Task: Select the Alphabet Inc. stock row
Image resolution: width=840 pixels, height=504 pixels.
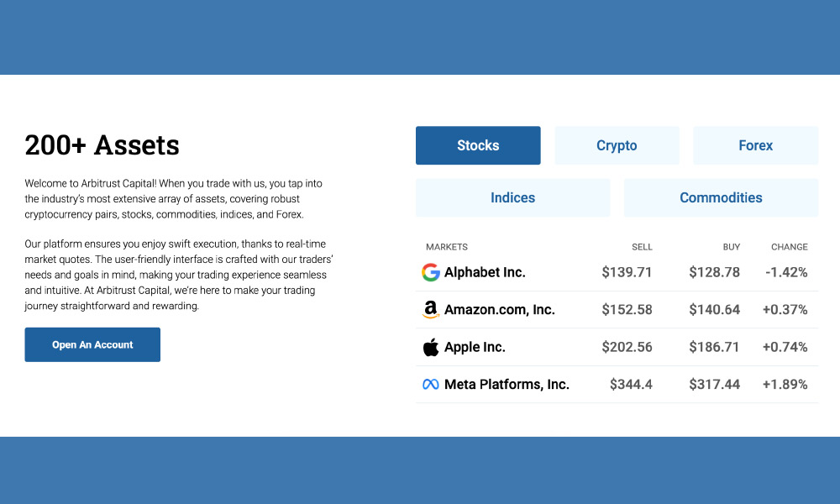Action: (x=486, y=272)
